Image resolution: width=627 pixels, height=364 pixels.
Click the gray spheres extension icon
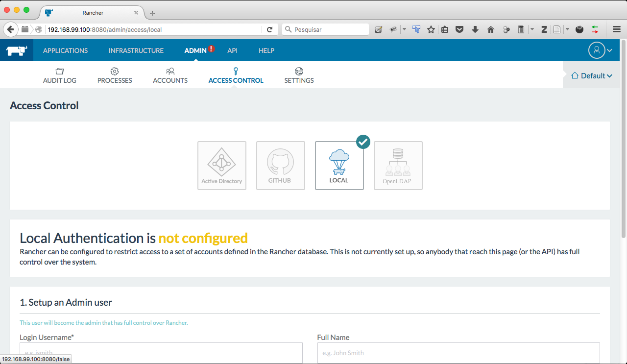click(506, 29)
